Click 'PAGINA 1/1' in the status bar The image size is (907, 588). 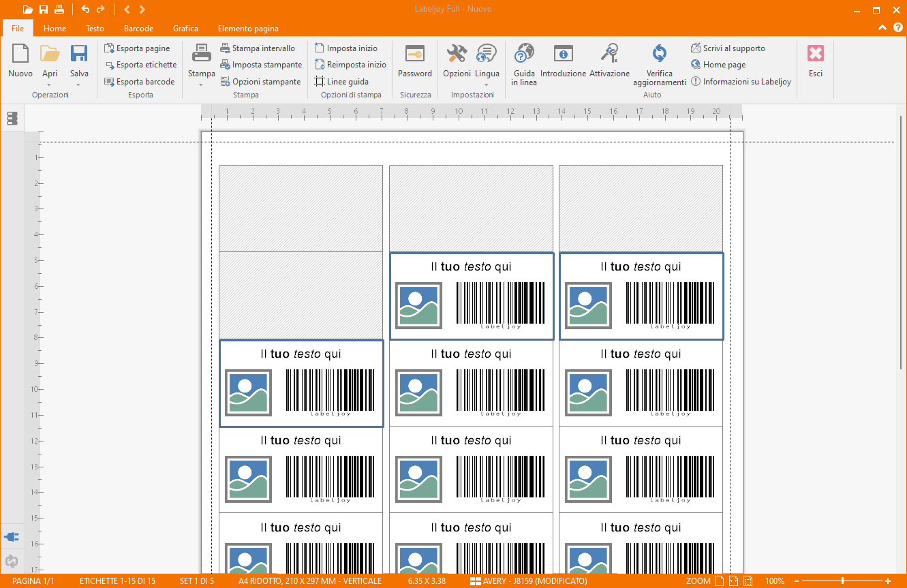[x=33, y=581]
